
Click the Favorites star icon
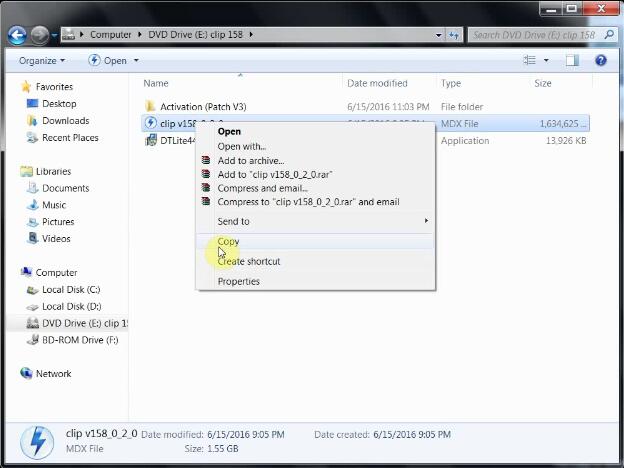pos(26,86)
